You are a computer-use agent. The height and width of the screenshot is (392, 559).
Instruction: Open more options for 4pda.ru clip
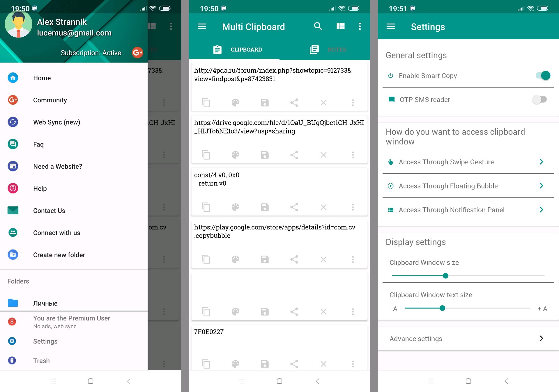(353, 103)
